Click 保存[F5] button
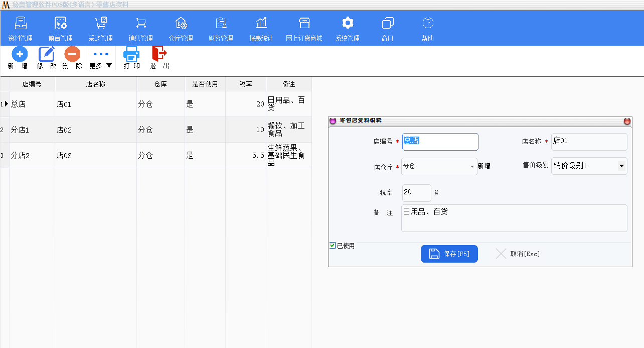The height and width of the screenshot is (348, 644). (x=449, y=254)
